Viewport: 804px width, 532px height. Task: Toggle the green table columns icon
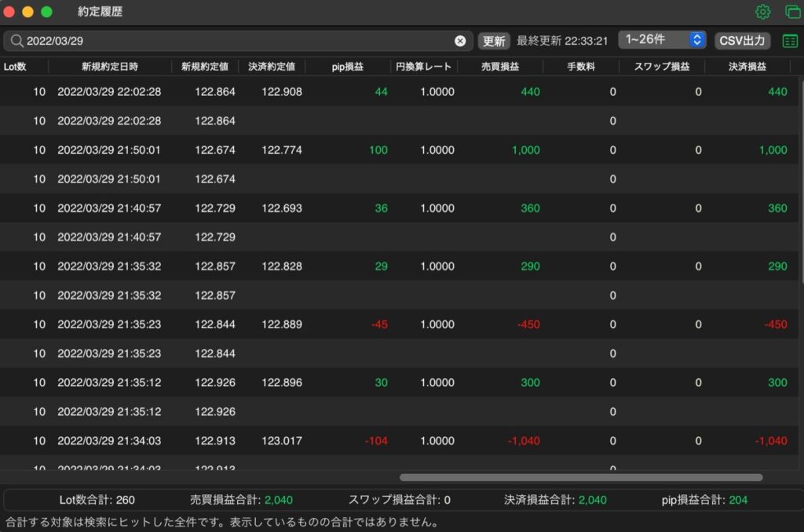coord(790,41)
